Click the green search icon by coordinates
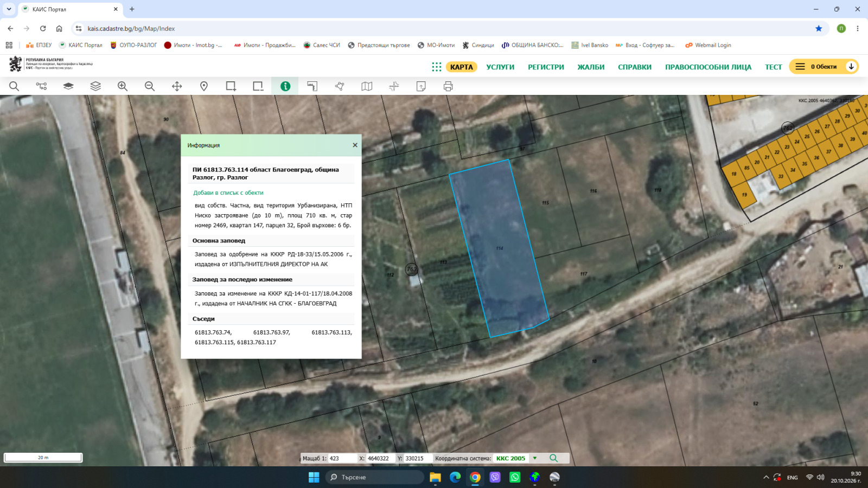868x488 pixels. 553,458
